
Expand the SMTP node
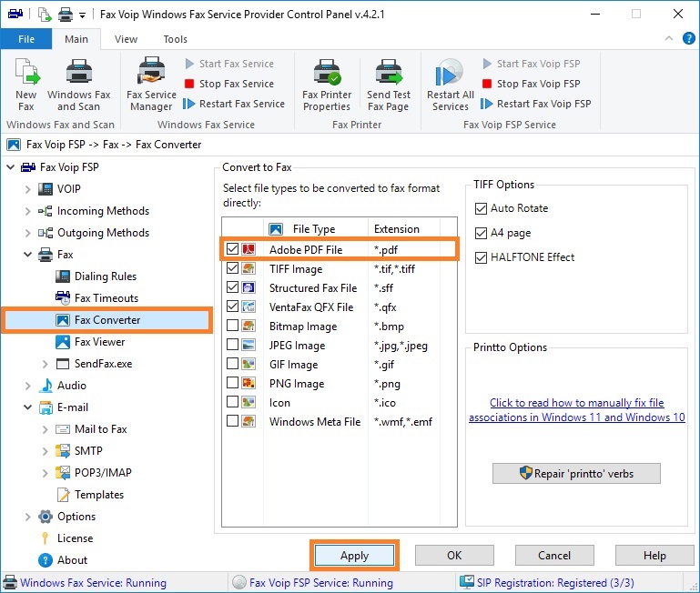(x=46, y=451)
